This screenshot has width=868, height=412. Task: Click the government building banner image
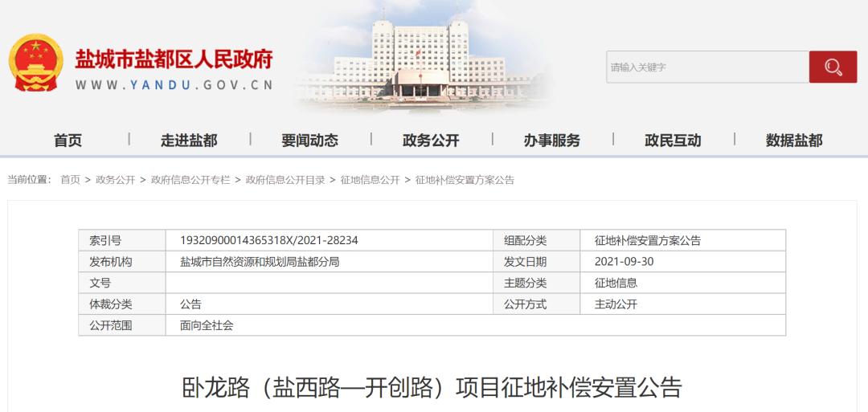coord(424,56)
